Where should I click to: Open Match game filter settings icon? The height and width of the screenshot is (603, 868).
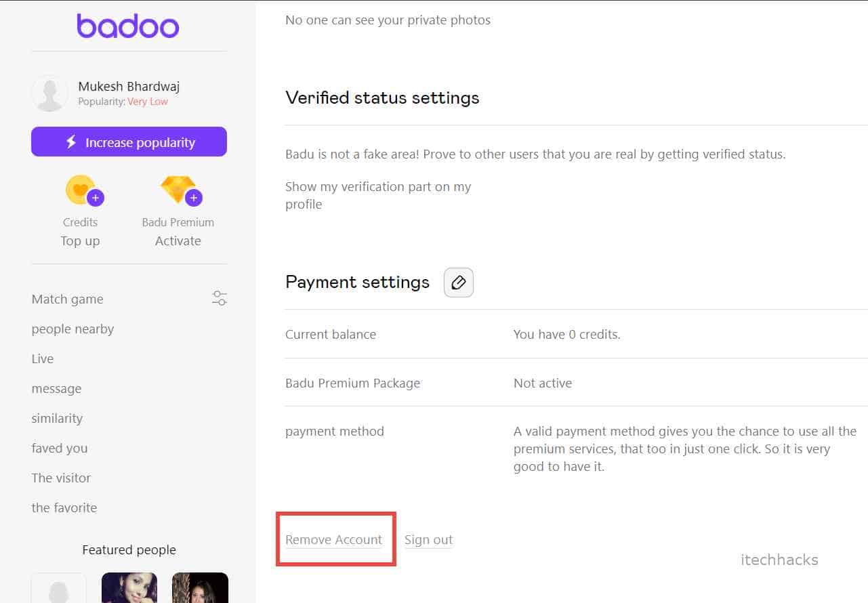(x=220, y=298)
